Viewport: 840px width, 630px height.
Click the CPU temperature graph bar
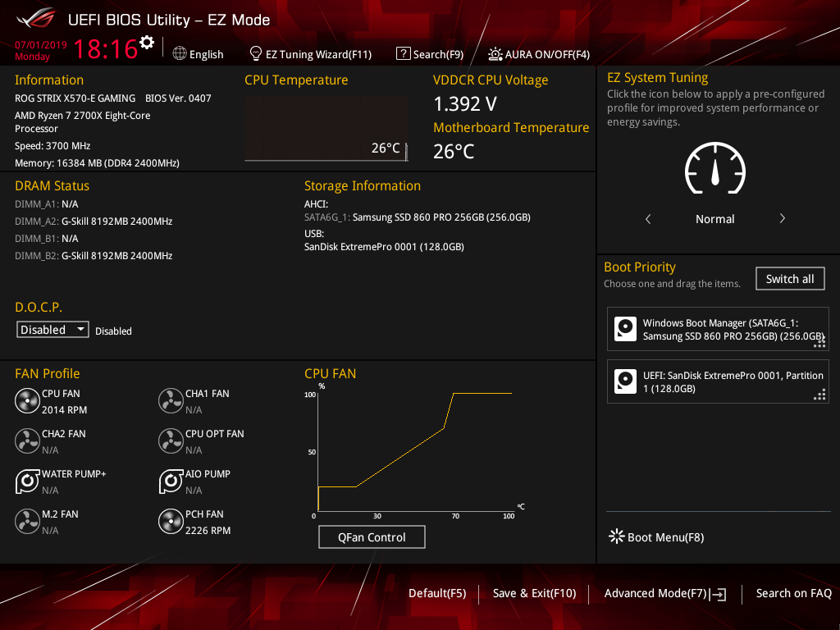(x=326, y=129)
